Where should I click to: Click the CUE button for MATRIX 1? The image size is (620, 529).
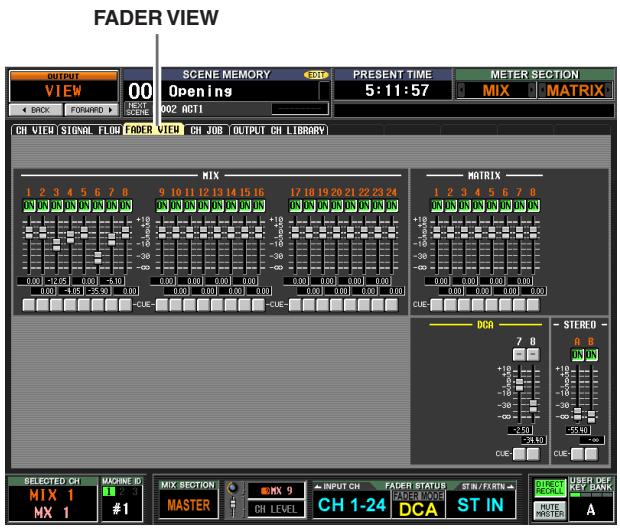(437, 305)
